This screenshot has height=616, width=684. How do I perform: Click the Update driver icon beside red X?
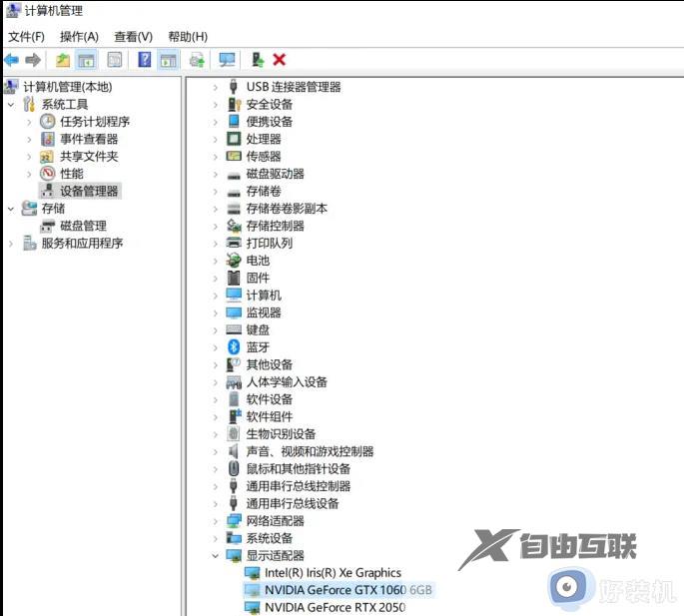[x=258, y=60]
